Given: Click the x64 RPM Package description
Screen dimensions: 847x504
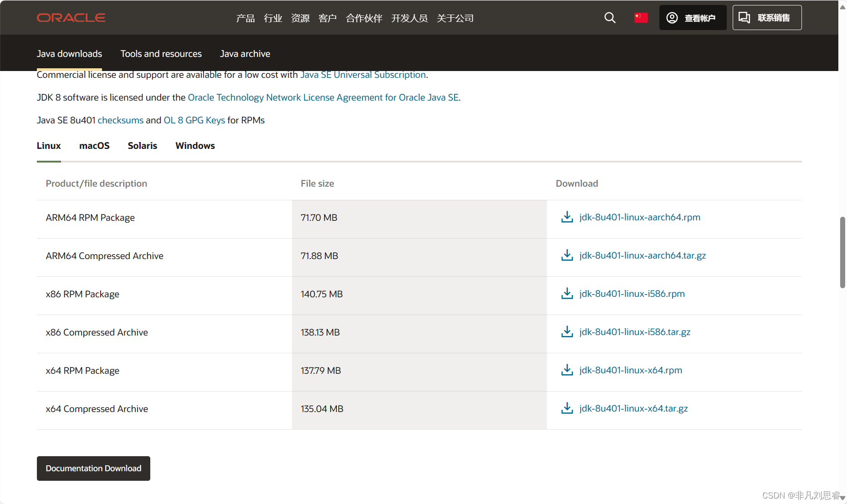Looking at the screenshot, I should 82,371.
